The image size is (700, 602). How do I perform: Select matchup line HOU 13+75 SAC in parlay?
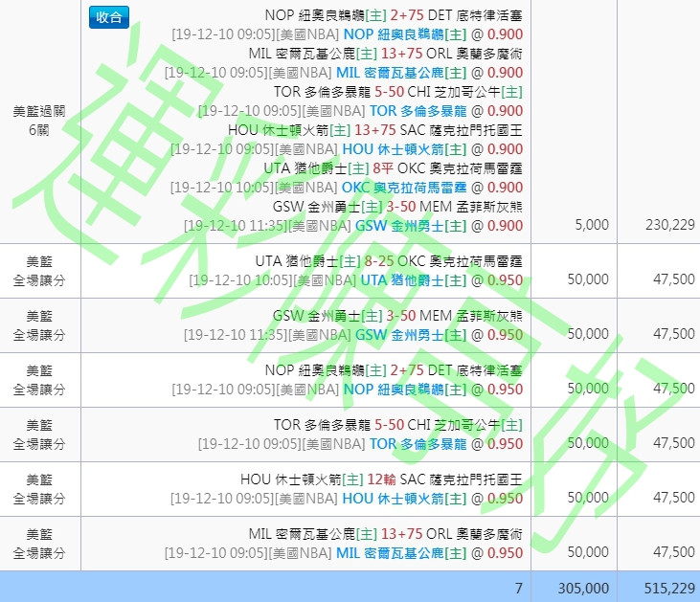[x=375, y=130]
